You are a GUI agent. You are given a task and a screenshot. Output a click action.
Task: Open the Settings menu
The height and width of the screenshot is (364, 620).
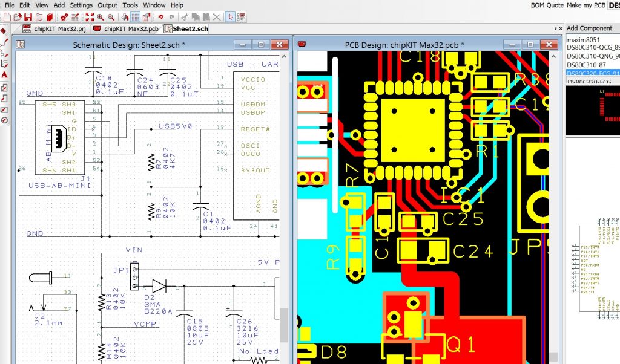pyautogui.click(x=81, y=5)
